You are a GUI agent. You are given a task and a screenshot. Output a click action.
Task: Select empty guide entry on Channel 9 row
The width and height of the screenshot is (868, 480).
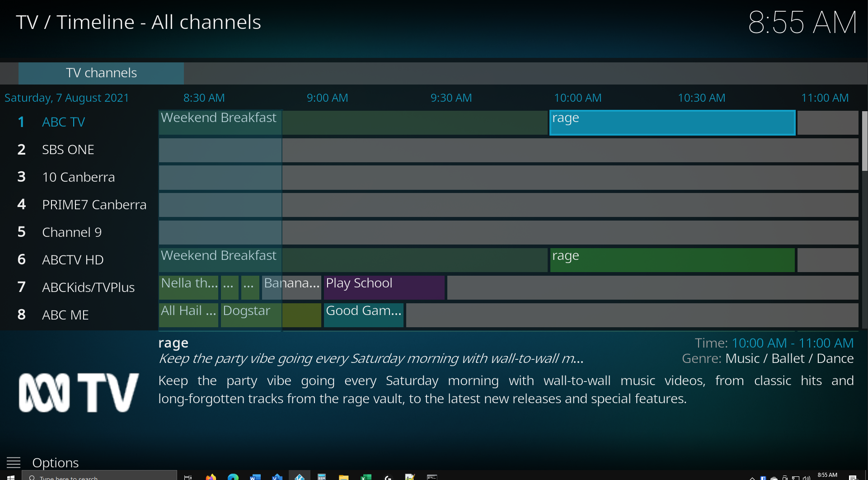point(508,233)
